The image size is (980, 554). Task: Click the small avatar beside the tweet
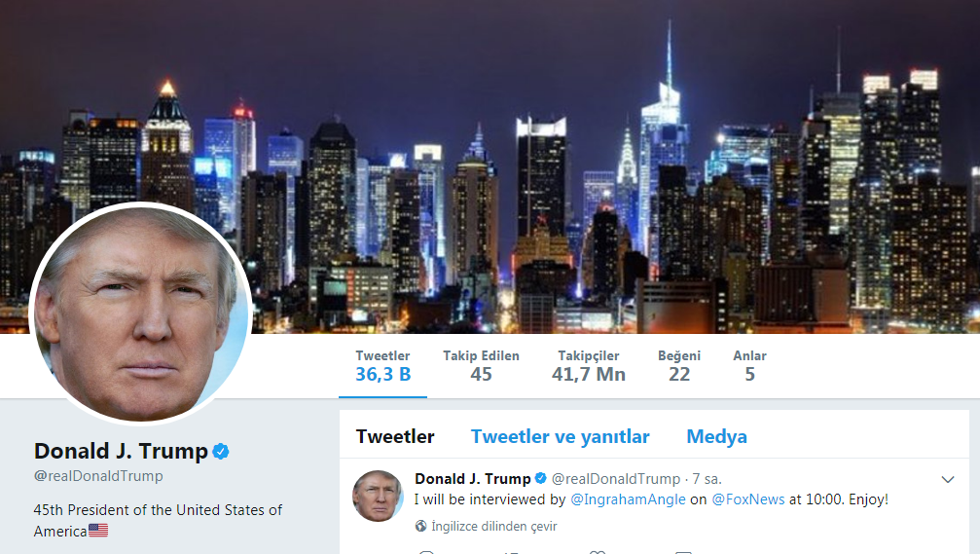coord(379,496)
